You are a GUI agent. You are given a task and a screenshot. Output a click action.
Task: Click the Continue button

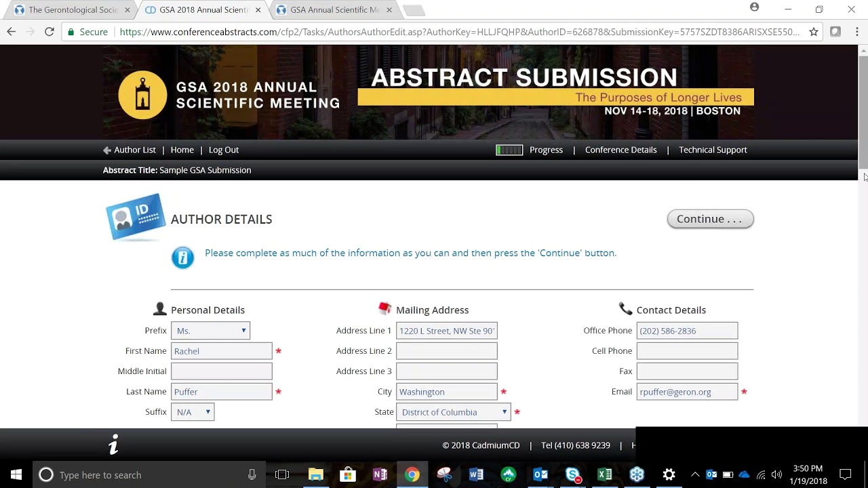pyautogui.click(x=710, y=219)
